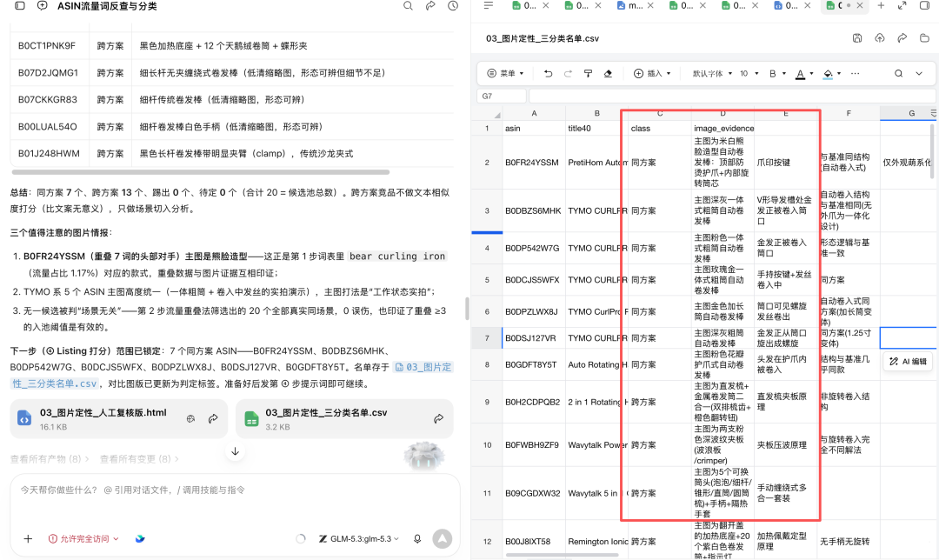
Task: Expand the font color options arrow
Action: (x=811, y=74)
